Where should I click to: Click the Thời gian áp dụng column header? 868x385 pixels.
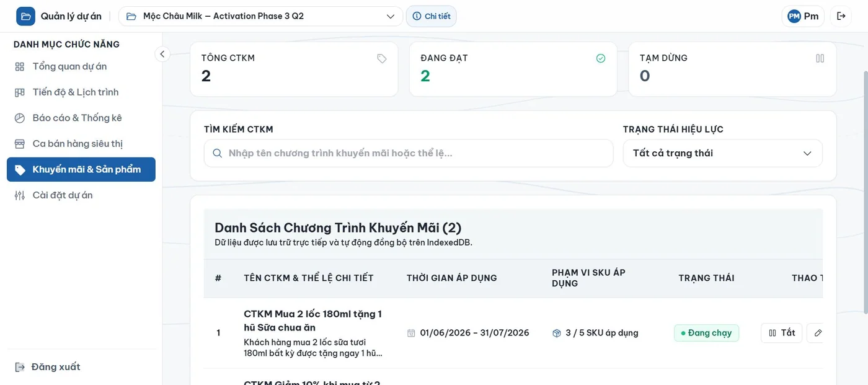click(x=452, y=278)
